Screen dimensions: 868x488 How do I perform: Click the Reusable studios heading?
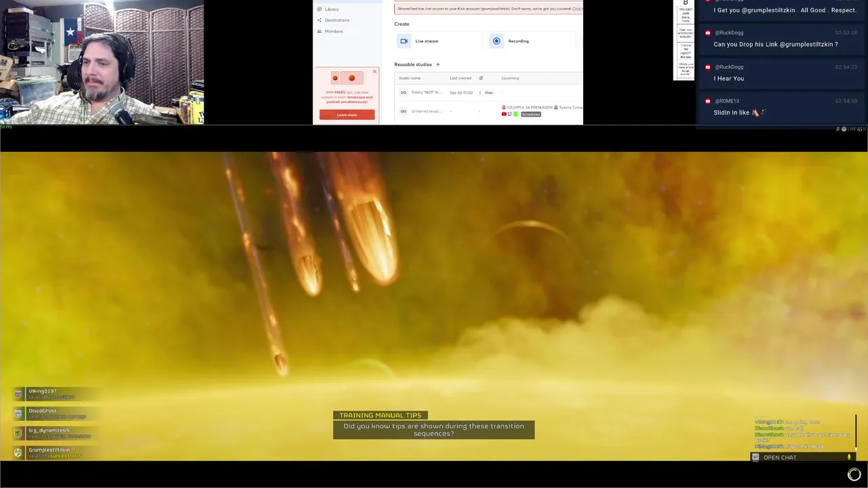click(x=413, y=64)
